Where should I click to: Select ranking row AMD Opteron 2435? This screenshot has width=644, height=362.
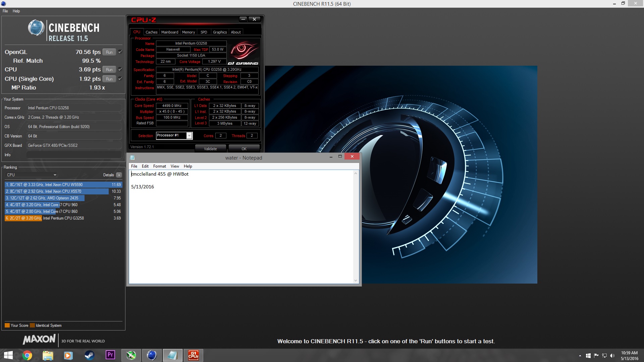pos(63,198)
